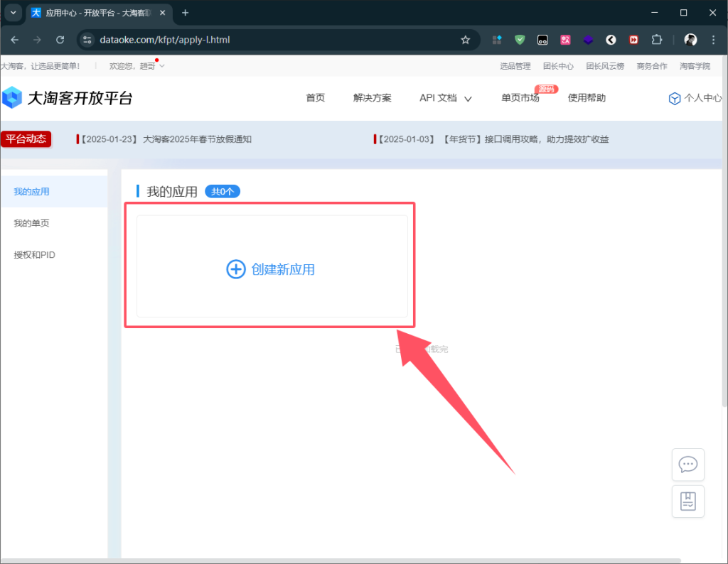The width and height of the screenshot is (728, 564).
Task: Open Chrome's three-dot menu
Action: tap(713, 40)
